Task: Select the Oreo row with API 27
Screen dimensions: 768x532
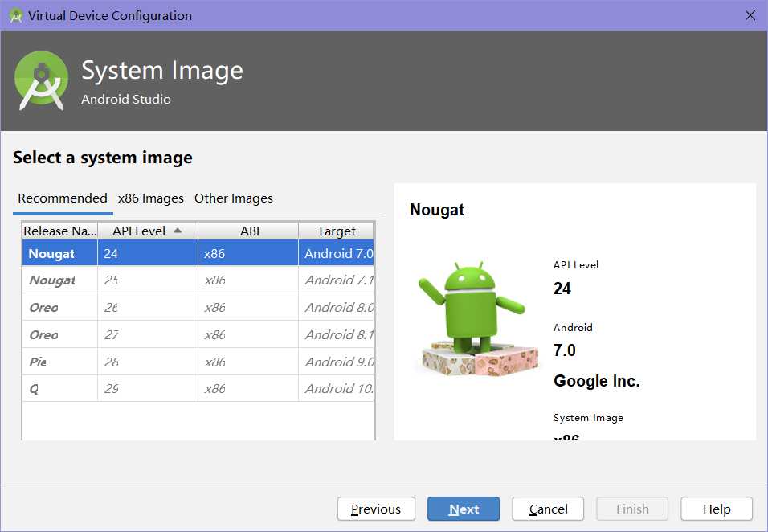Action: pos(198,334)
